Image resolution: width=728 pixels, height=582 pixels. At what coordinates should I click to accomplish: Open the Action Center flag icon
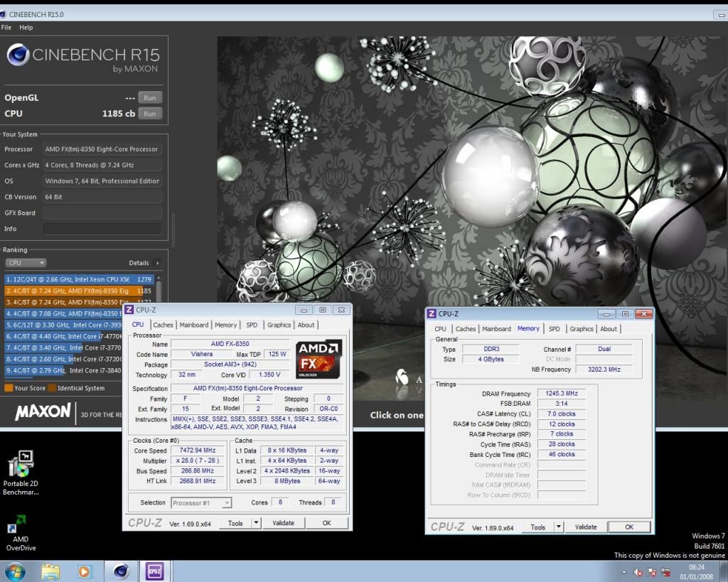(x=652, y=572)
